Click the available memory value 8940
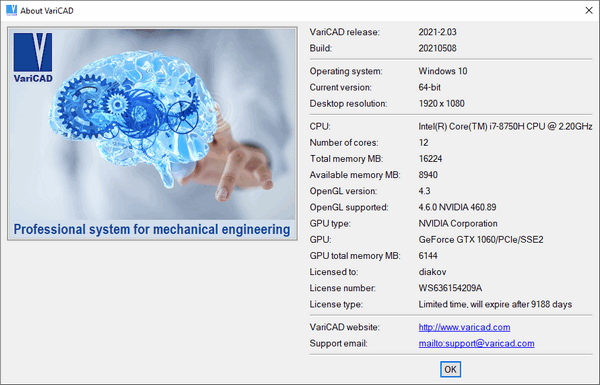 coord(428,175)
